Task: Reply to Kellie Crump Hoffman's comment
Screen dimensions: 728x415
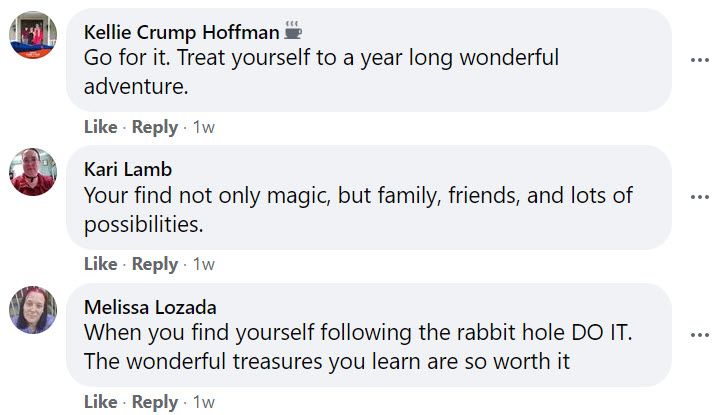Action: [x=155, y=127]
